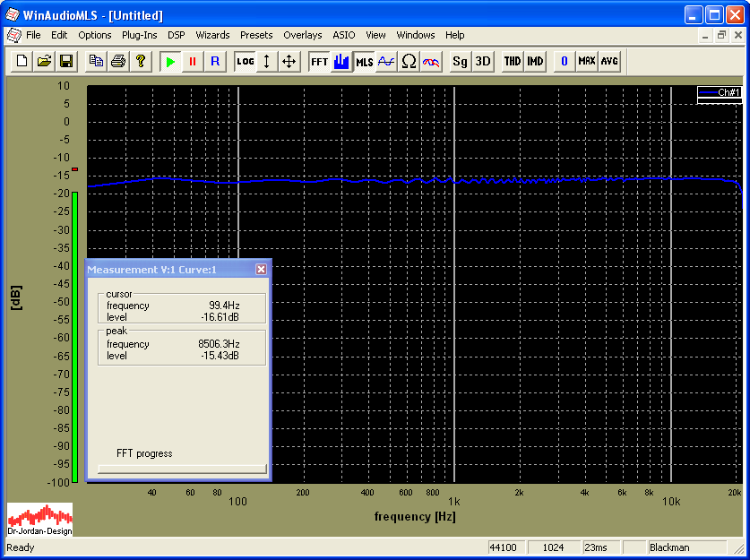
Task: Toggle the FFT analysis mode button
Action: click(x=319, y=61)
